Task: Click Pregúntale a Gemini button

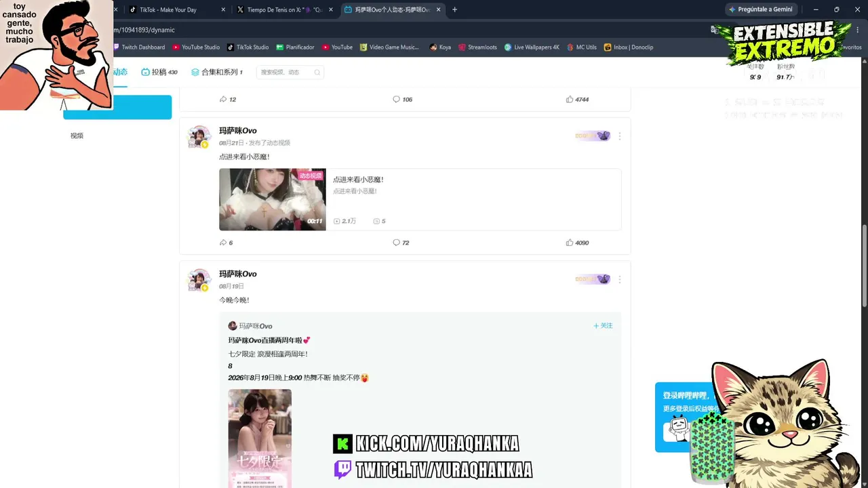Action: pos(760,9)
